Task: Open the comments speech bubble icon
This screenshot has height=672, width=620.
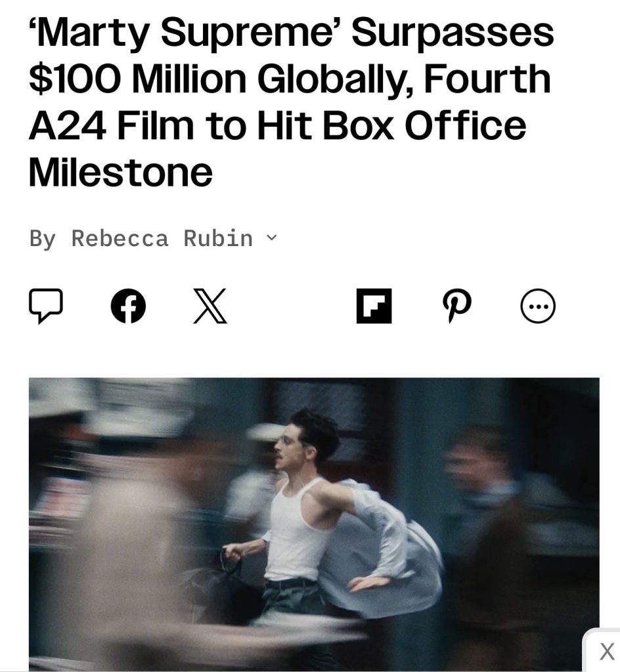Action: click(x=46, y=306)
